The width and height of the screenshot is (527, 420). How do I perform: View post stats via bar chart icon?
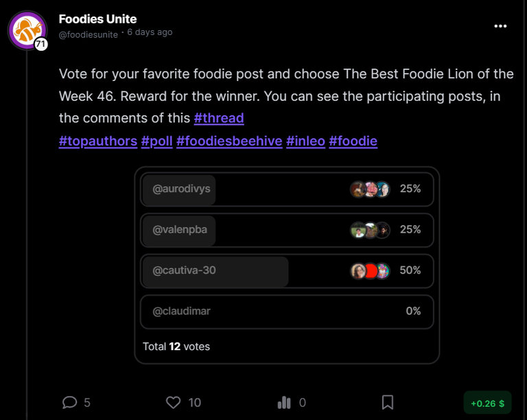(284, 402)
